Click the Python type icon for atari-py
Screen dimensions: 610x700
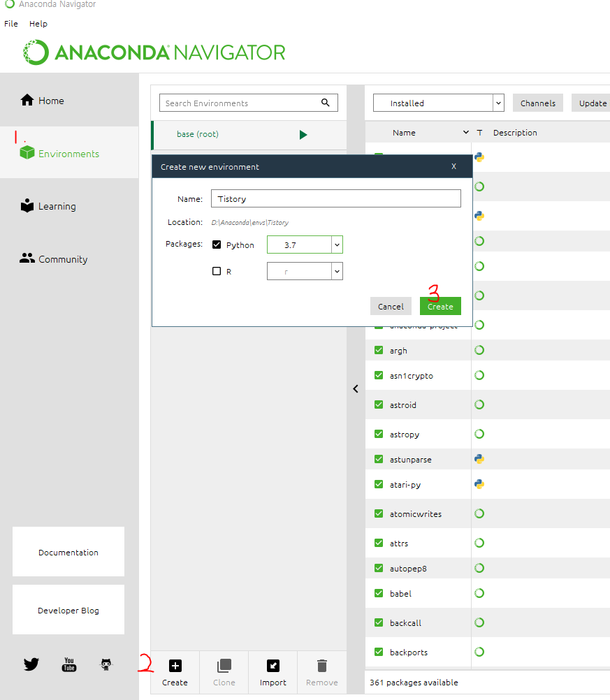(x=479, y=484)
